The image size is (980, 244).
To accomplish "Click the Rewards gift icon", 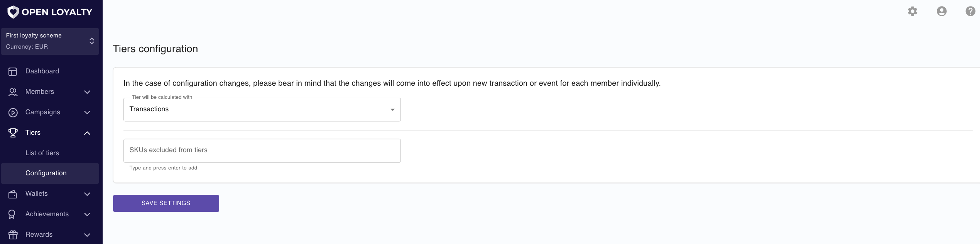I will pos(13,235).
